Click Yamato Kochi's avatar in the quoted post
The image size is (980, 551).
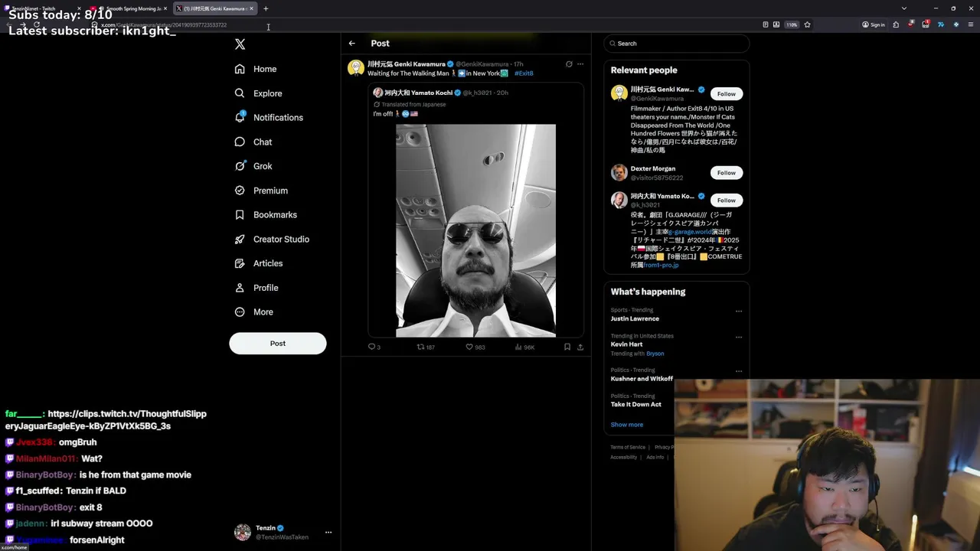pyautogui.click(x=378, y=93)
